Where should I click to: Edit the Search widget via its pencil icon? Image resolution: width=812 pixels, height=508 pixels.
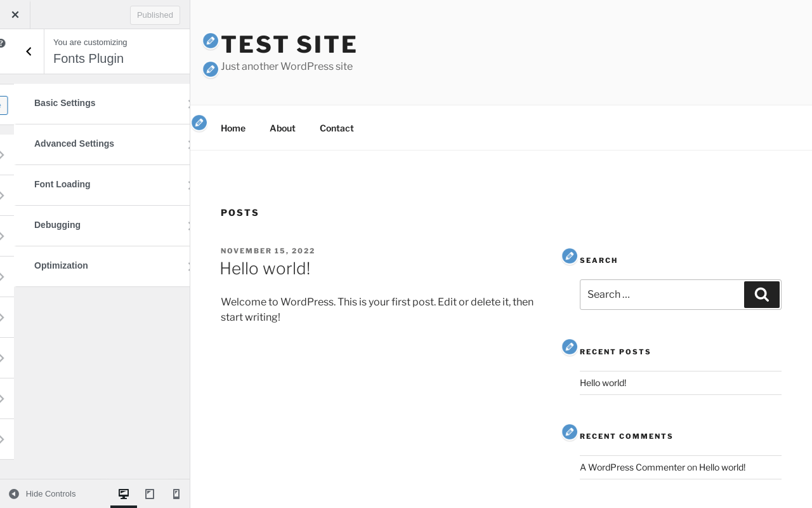pos(570,256)
